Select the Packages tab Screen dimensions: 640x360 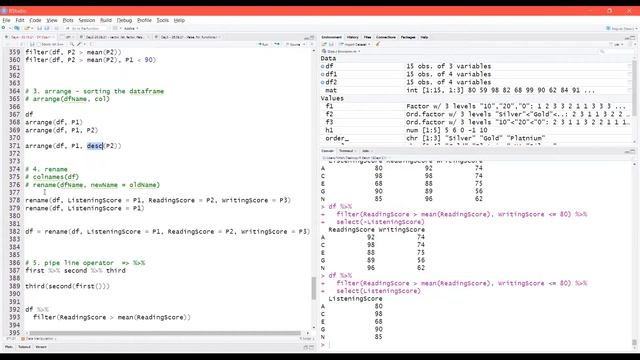click(408, 37)
